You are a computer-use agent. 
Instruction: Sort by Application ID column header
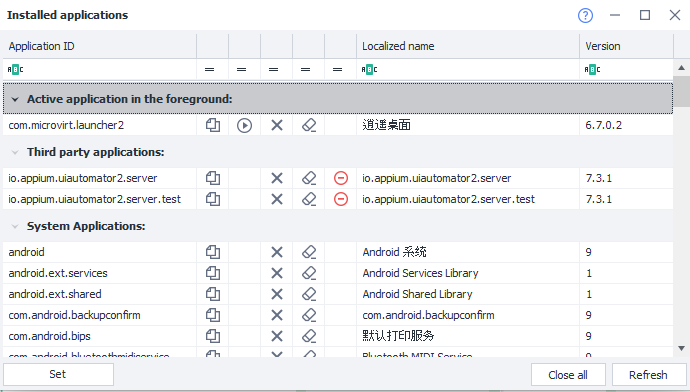click(x=99, y=46)
